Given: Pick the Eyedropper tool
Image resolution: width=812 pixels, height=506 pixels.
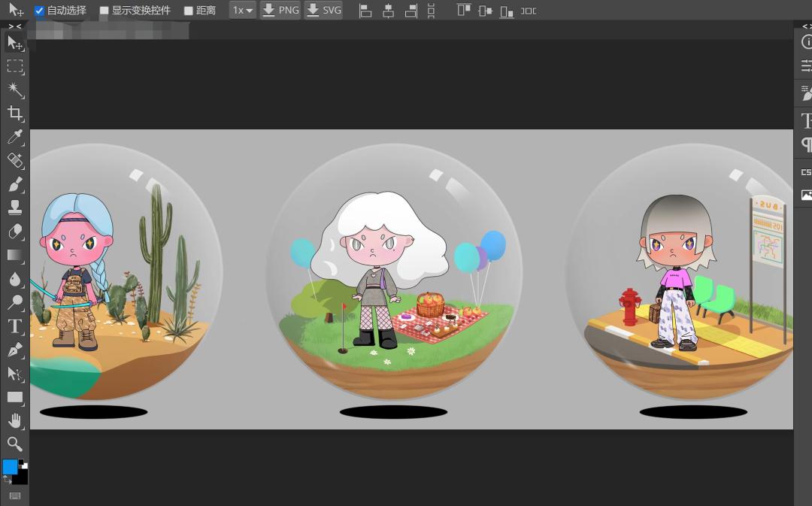Looking at the screenshot, I should pos(15,137).
